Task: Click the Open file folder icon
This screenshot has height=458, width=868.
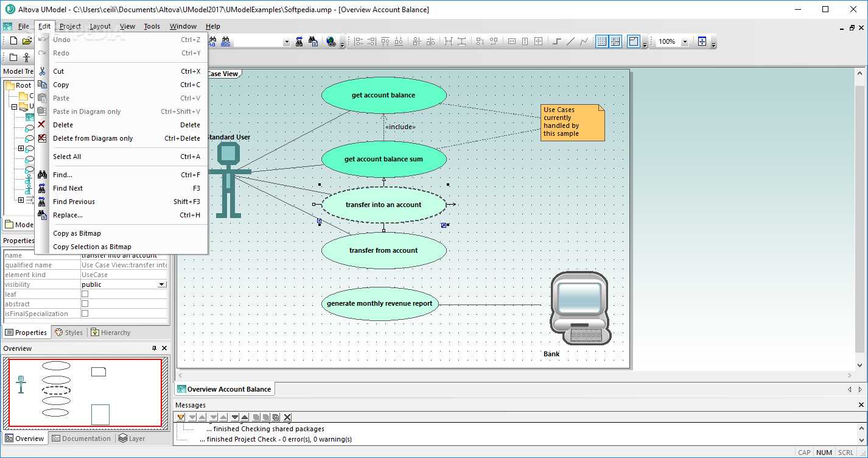Action: point(27,41)
